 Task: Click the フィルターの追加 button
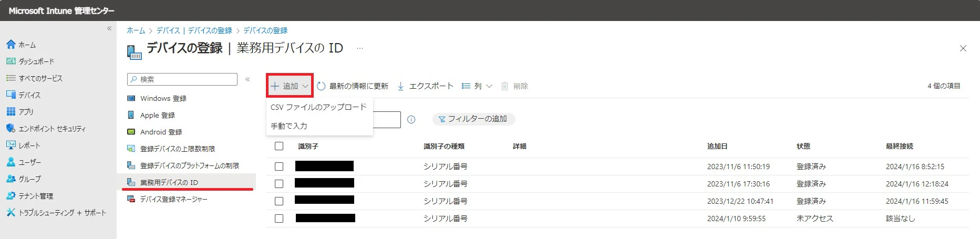[x=473, y=119]
